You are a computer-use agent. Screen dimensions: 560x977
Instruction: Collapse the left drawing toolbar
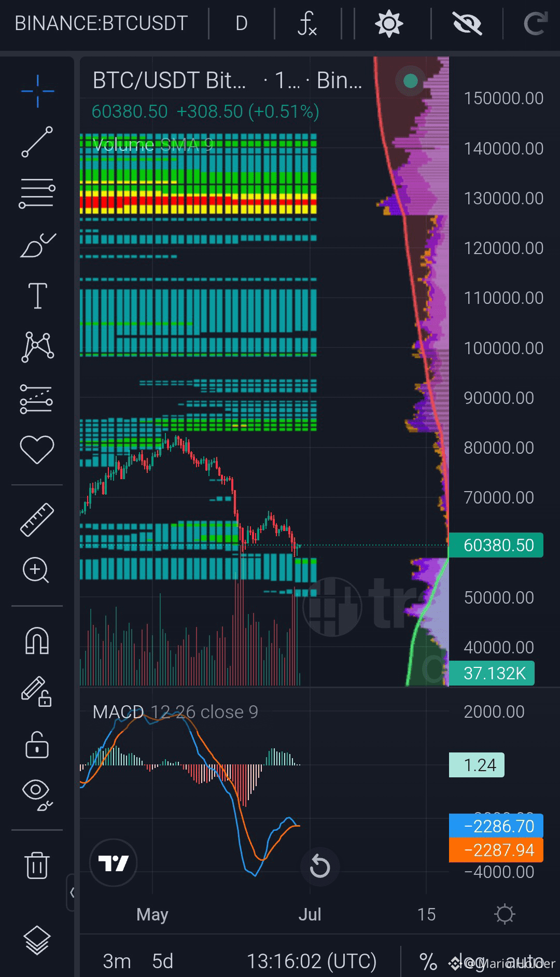(72, 892)
